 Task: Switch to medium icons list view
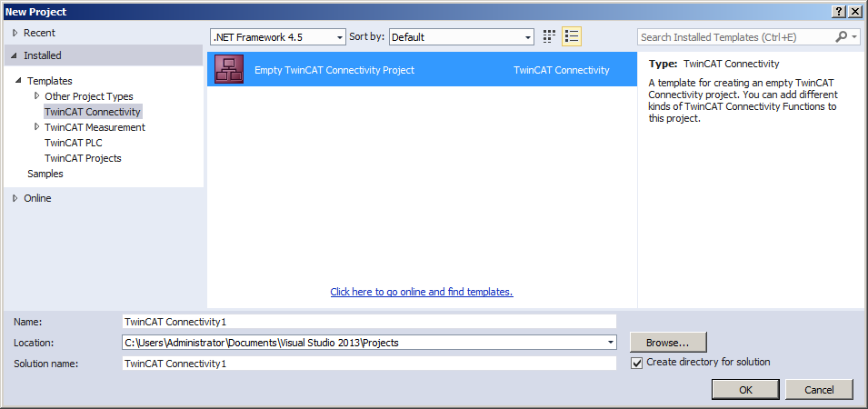572,37
